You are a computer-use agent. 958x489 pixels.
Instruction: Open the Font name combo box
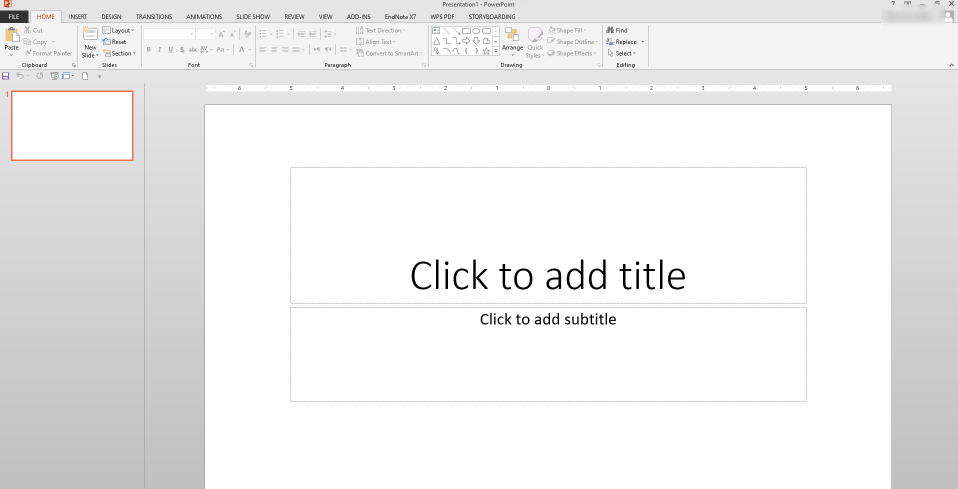169,34
